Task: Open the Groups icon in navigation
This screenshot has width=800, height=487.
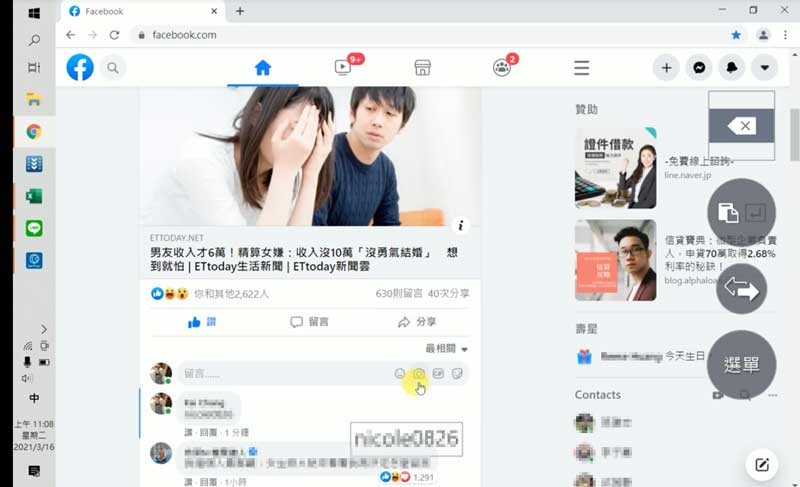Action: tap(501, 68)
